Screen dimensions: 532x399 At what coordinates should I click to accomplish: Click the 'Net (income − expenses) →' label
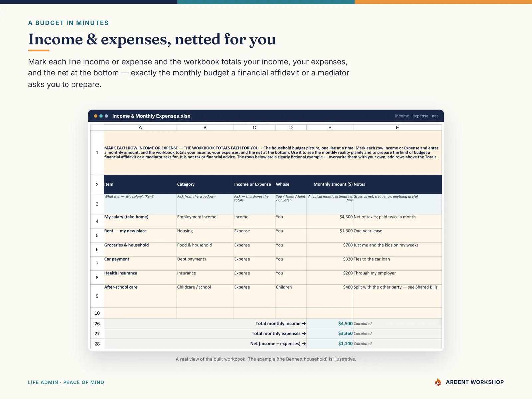(x=278, y=344)
